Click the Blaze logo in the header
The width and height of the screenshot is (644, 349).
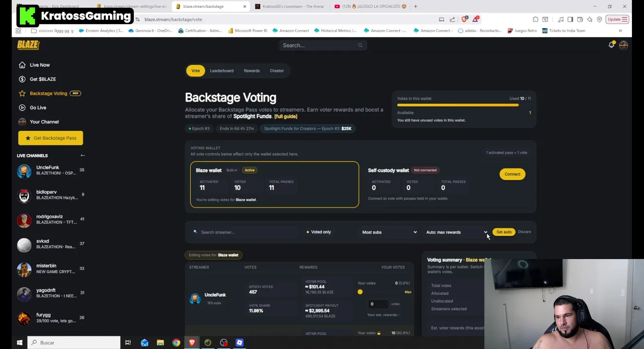pyautogui.click(x=28, y=45)
